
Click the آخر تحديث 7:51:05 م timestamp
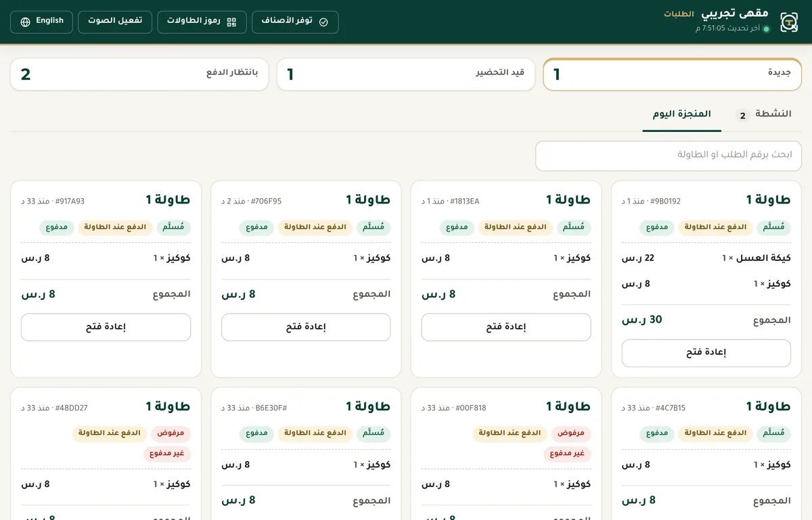(x=727, y=28)
